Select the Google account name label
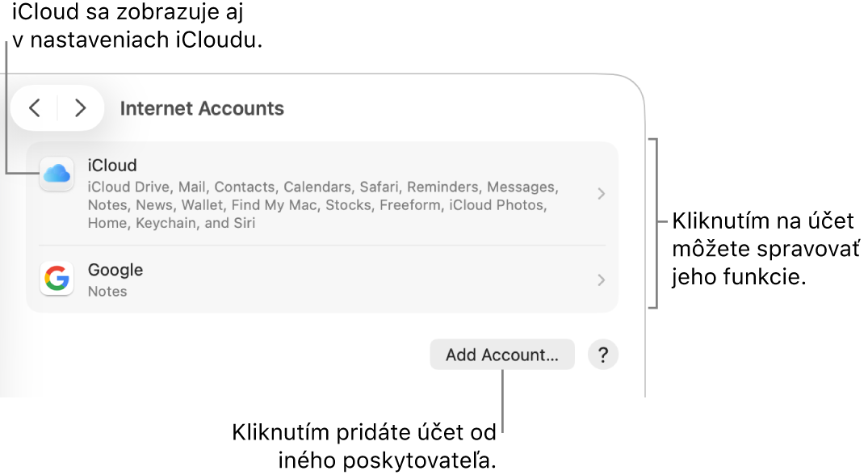Viewport: 868px width, 475px height. pyautogui.click(x=115, y=270)
